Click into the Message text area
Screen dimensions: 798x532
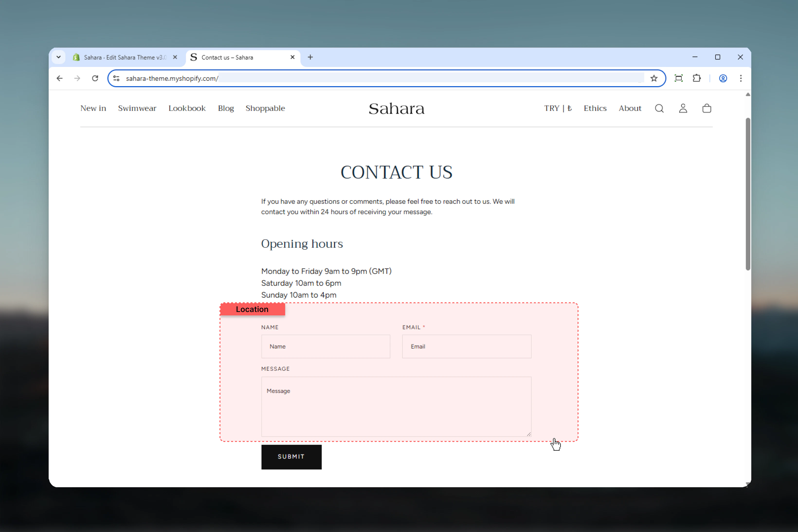[x=396, y=406]
